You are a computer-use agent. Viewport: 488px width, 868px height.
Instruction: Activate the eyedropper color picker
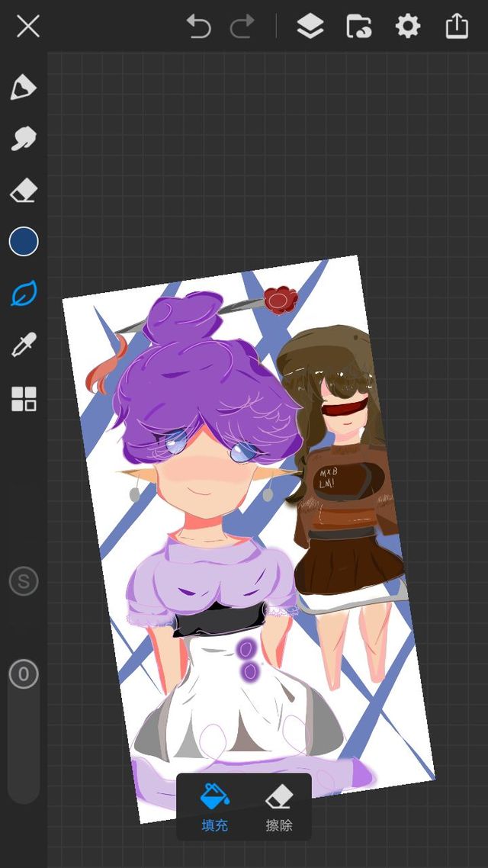click(x=24, y=346)
